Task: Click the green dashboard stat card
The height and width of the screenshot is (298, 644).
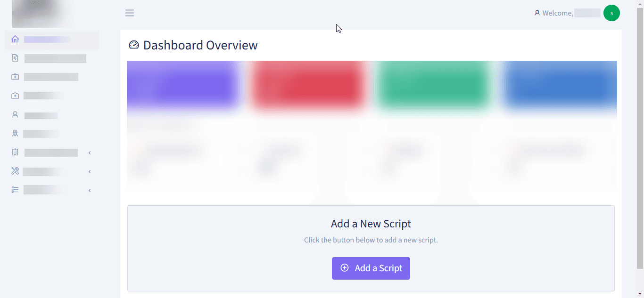Action: tap(434, 86)
